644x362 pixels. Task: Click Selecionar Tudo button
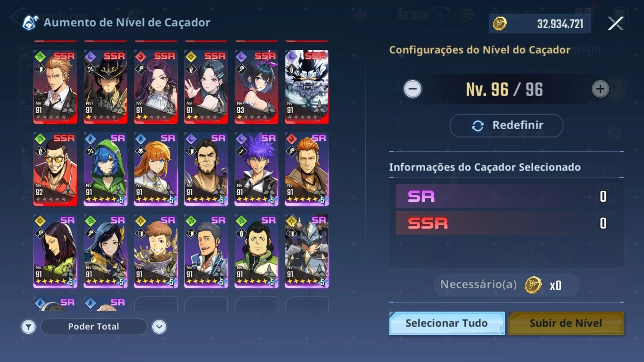[x=446, y=323]
